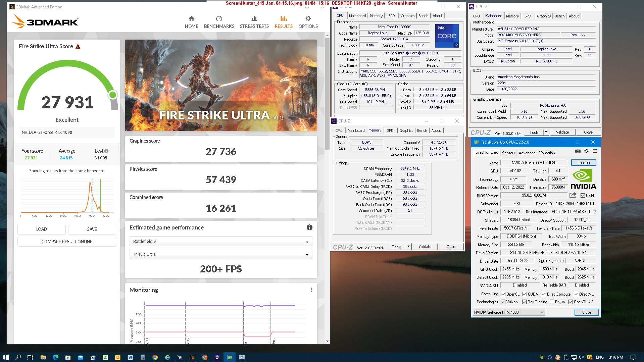This screenshot has width=644, height=362.
Task: Open info for Estimated game performance
Action: tap(309, 227)
